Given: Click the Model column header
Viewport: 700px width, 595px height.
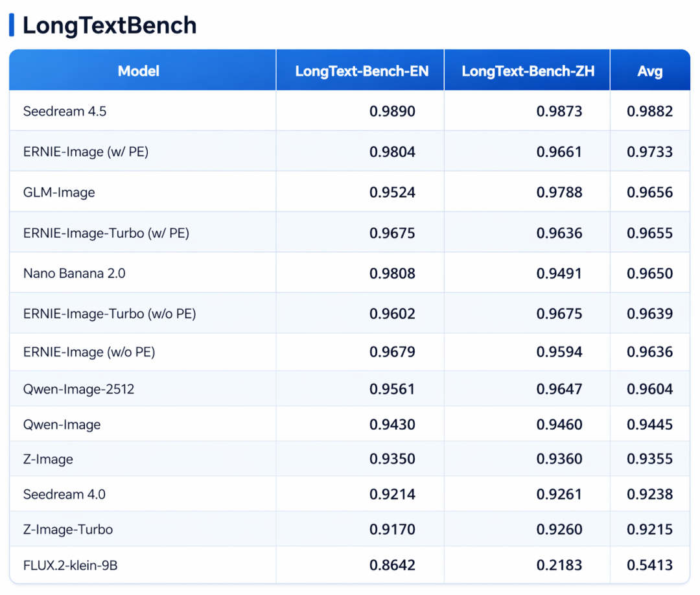Looking at the screenshot, I should tap(139, 71).
